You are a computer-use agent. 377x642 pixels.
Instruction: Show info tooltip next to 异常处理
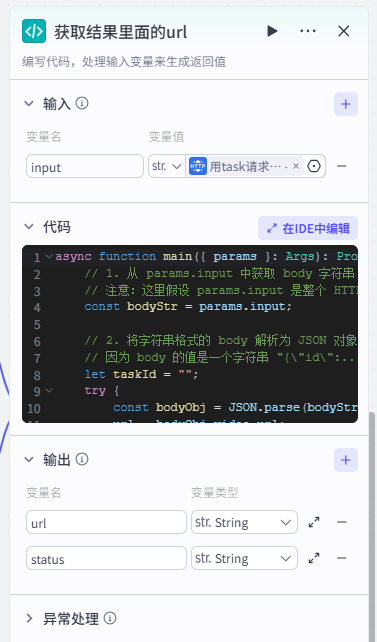[x=110, y=618]
